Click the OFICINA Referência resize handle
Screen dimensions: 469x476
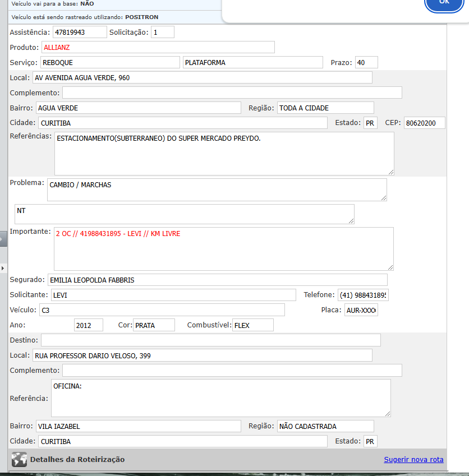(388, 414)
